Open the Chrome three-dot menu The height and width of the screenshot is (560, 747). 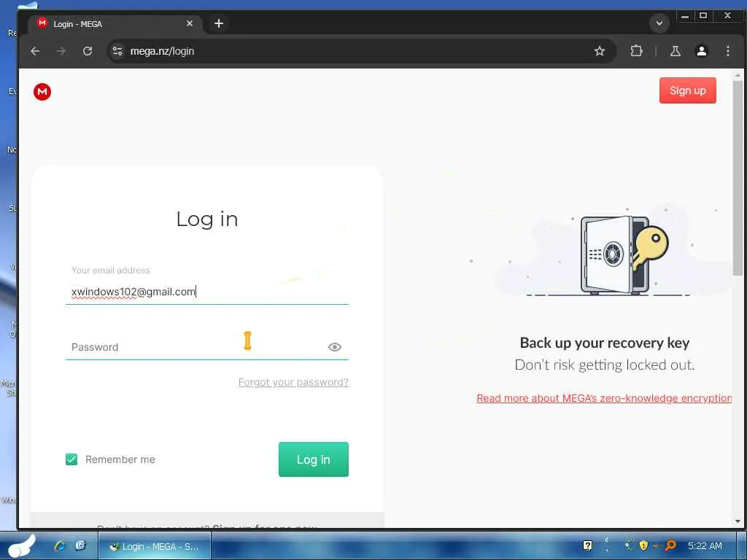[x=727, y=51]
